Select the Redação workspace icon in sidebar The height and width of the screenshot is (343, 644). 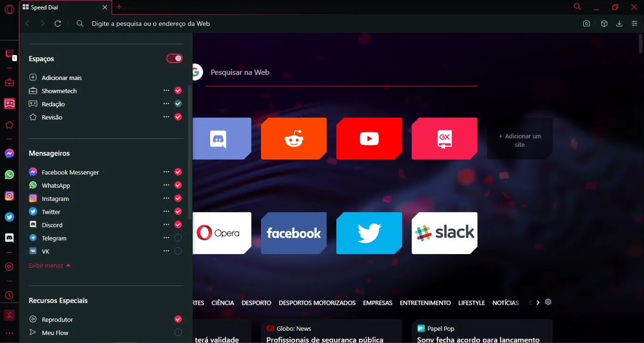tap(9, 104)
